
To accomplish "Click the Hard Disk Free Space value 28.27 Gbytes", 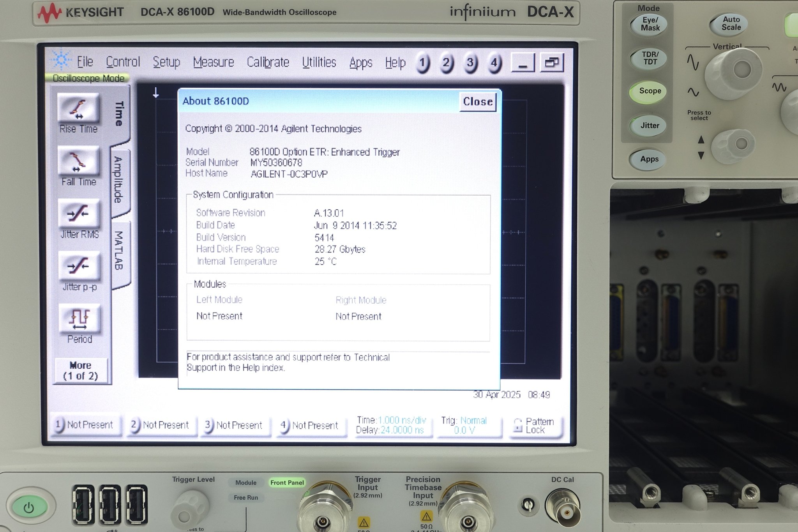I will tap(340, 249).
